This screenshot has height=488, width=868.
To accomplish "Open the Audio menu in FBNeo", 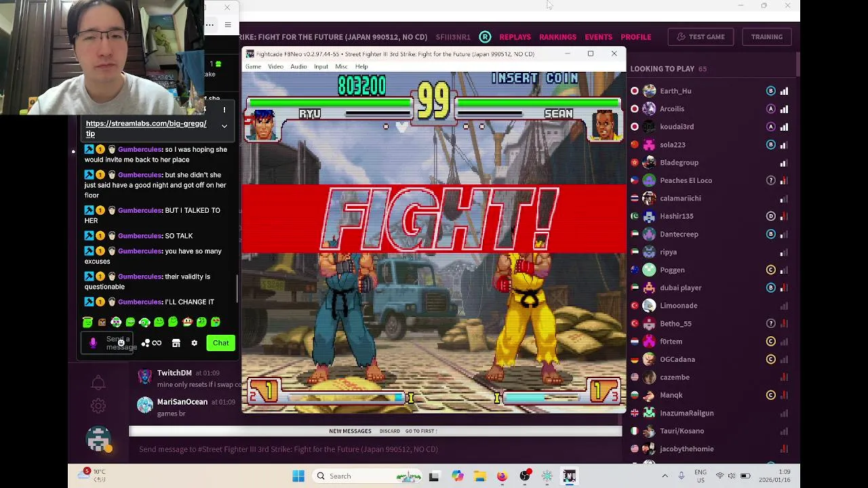I will pyautogui.click(x=298, y=66).
